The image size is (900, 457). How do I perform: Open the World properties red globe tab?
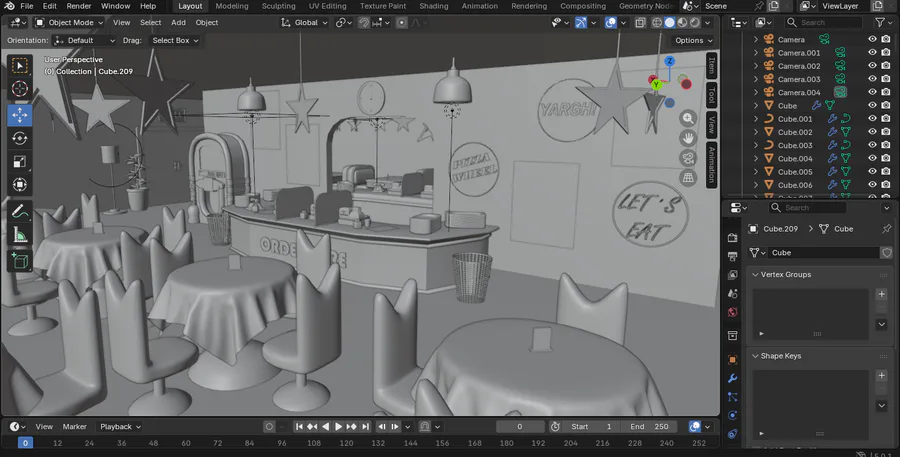pyautogui.click(x=732, y=312)
